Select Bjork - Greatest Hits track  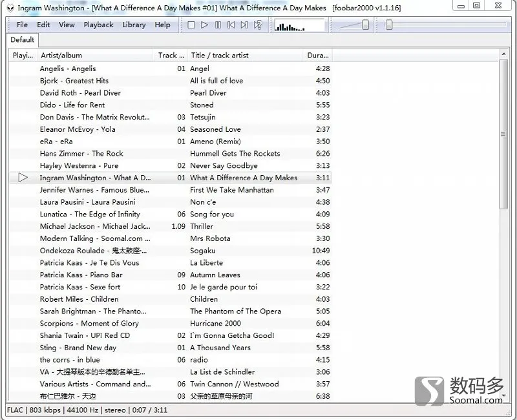pyautogui.click(x=171, y=81)
